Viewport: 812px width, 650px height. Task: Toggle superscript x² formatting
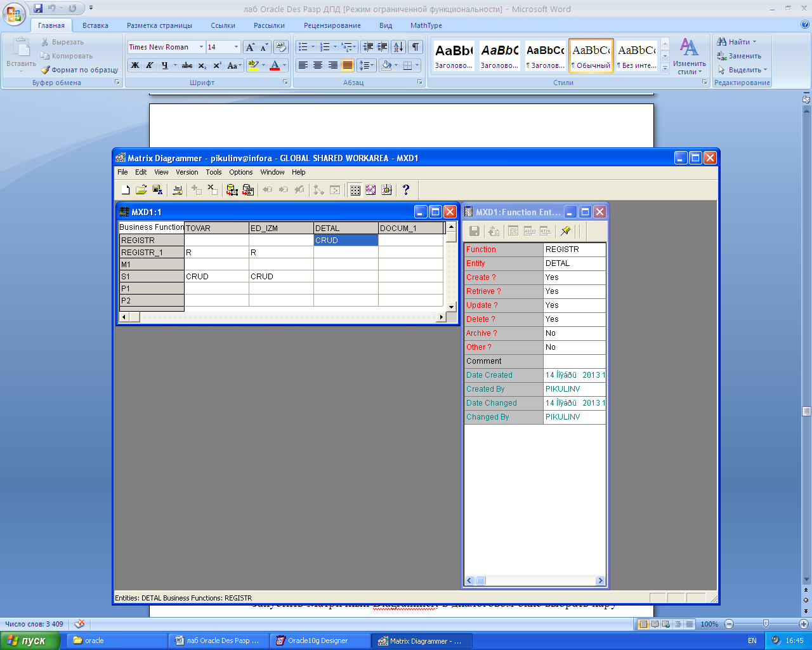pyautogui.click(x=217, y=65)
